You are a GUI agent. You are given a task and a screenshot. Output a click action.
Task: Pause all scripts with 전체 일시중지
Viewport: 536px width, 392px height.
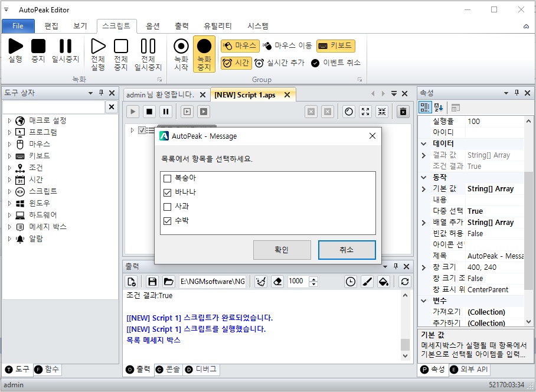click(x=148, y=54)
